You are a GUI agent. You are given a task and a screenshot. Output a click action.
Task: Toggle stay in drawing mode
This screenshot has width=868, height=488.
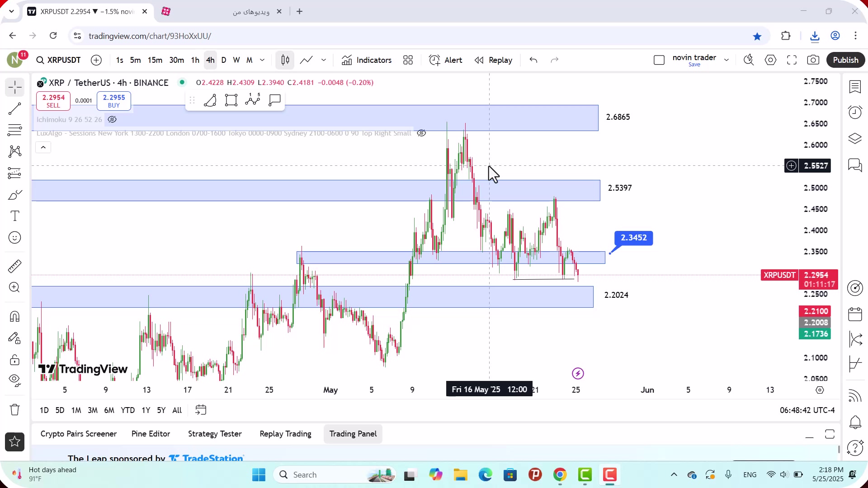click(15, 338)
